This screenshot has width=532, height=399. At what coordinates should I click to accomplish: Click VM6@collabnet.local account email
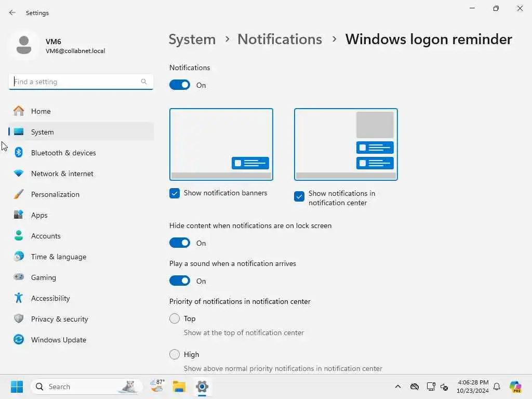pyautogui.click(x=75, y=51)
